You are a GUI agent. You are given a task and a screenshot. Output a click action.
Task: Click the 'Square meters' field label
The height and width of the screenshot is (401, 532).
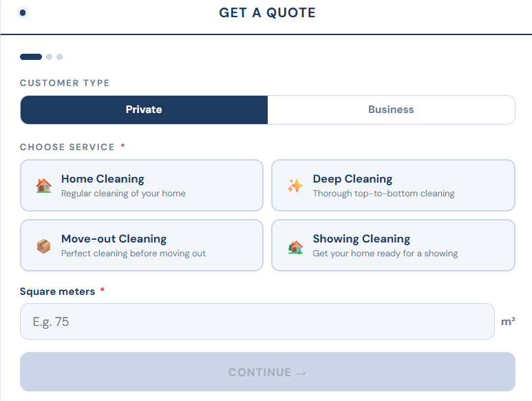pos(57,291)
